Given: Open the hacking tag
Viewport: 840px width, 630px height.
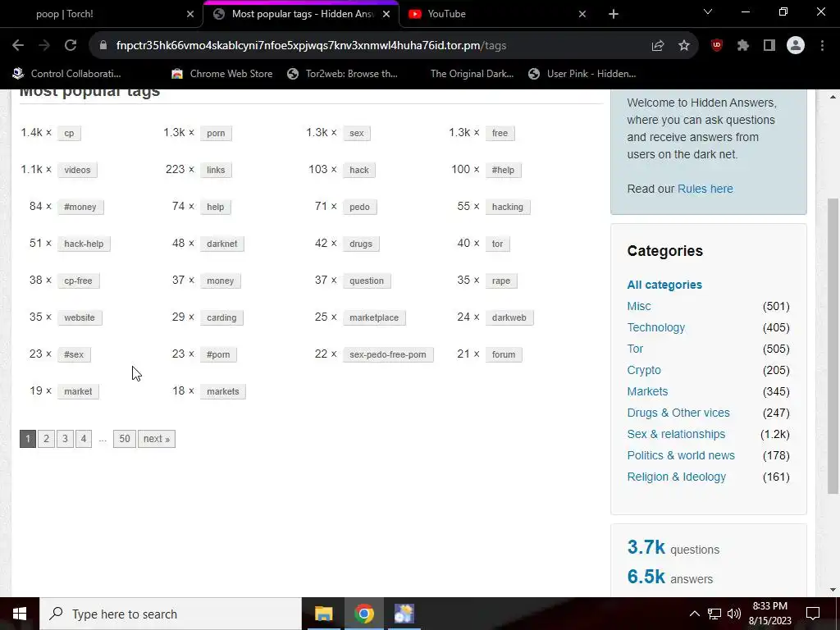Looking at the screenshot, I should tap(507, 207).
